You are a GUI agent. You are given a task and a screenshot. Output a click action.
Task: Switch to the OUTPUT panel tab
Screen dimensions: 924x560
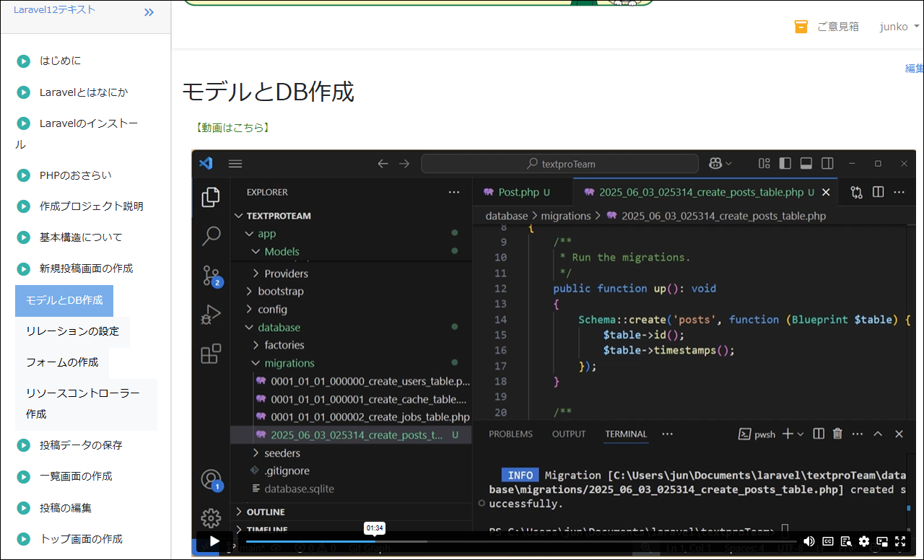point(569,434)
